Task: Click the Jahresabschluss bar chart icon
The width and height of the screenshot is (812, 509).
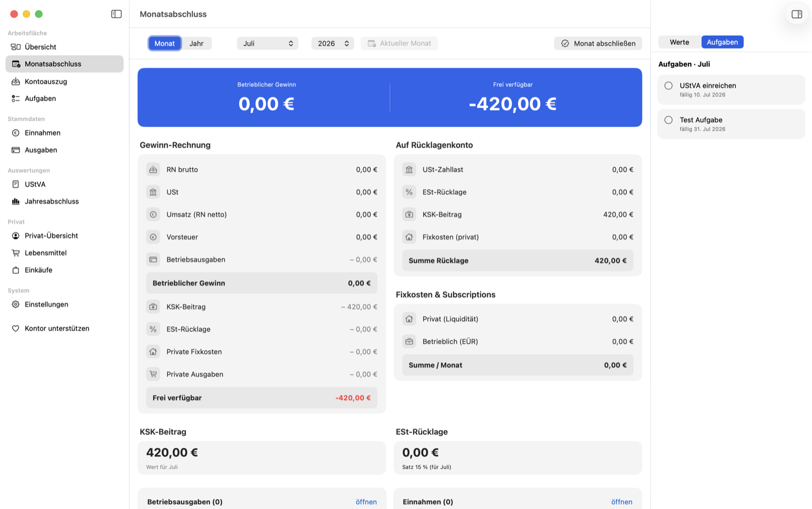Action: pos(16,201)
